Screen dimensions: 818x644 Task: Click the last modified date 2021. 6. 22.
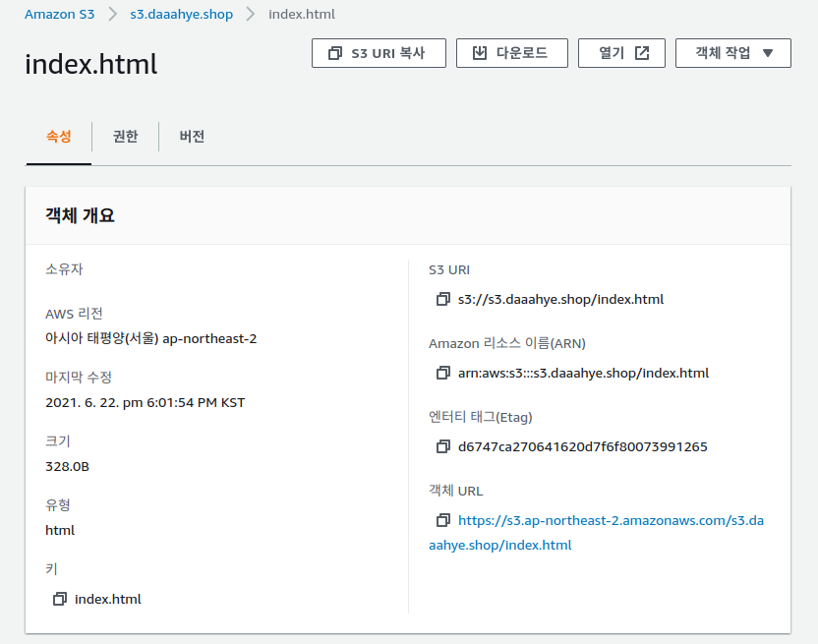[x=146, y=403]
